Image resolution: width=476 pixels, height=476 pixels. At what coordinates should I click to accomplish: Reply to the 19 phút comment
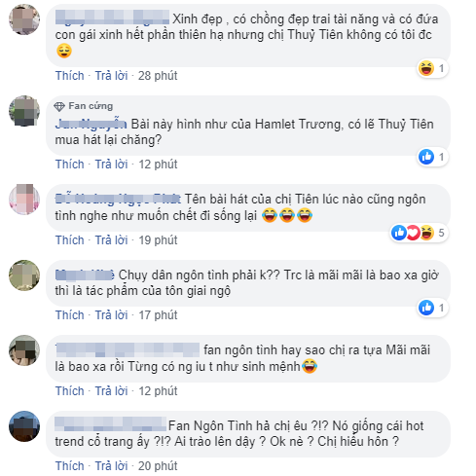(x=111, y=240)
